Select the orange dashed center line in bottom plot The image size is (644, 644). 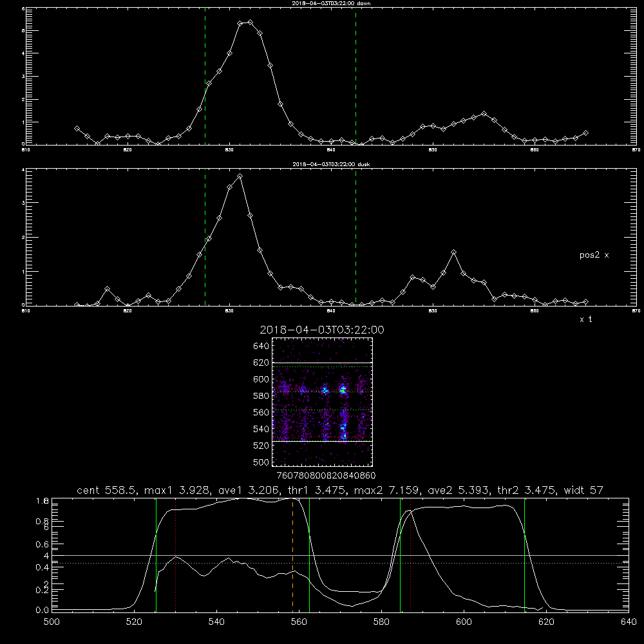pos(293,554)
